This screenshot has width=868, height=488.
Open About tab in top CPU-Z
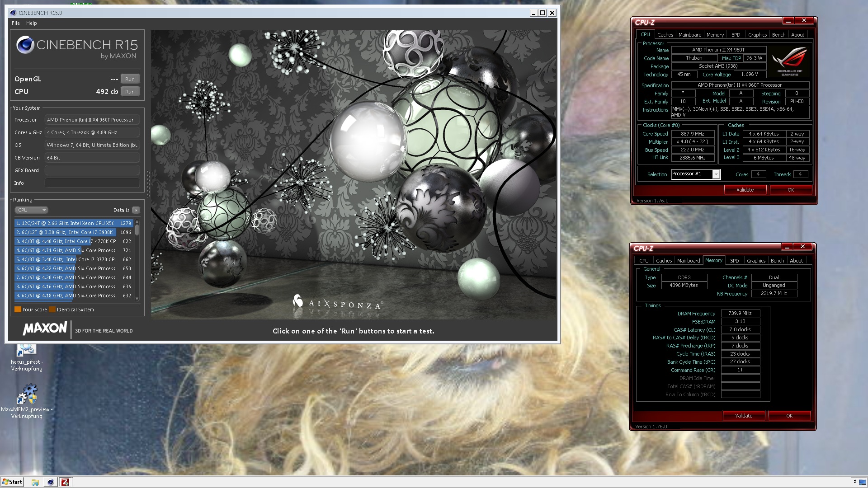point(797,35)
